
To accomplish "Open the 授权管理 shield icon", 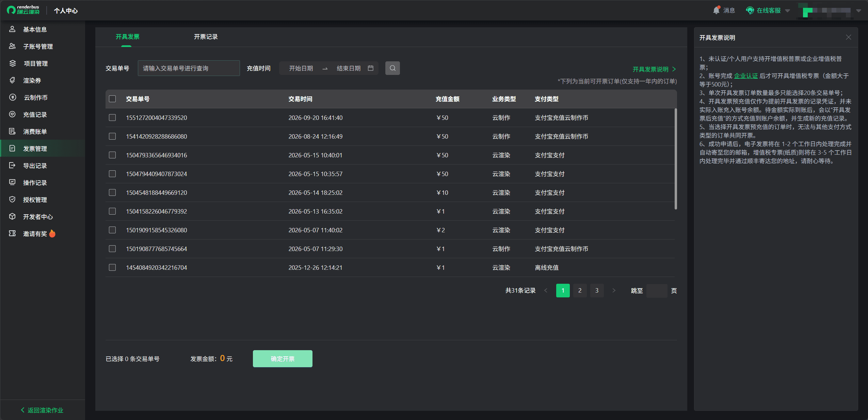I will [x=12, y=200].
